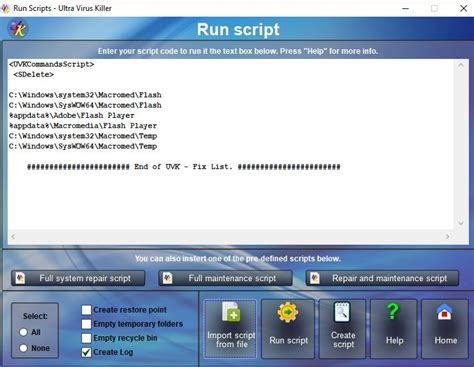The image size is (474, 367).
Task: Click the %appdata%\Adobe\Flash Player line
Action: click(x=72, y=116)
